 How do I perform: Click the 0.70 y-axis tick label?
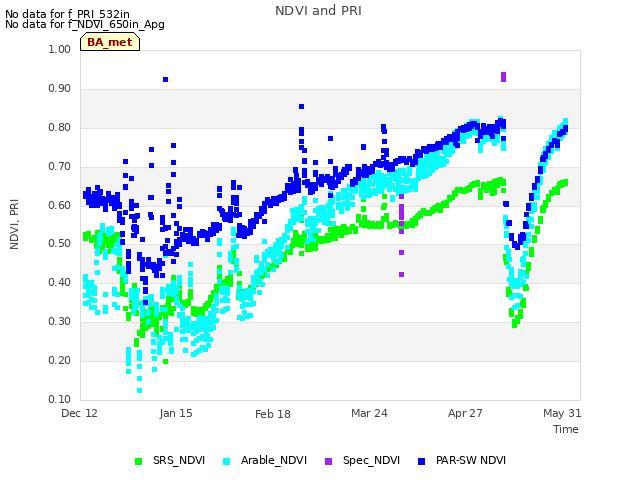(60, 167)
